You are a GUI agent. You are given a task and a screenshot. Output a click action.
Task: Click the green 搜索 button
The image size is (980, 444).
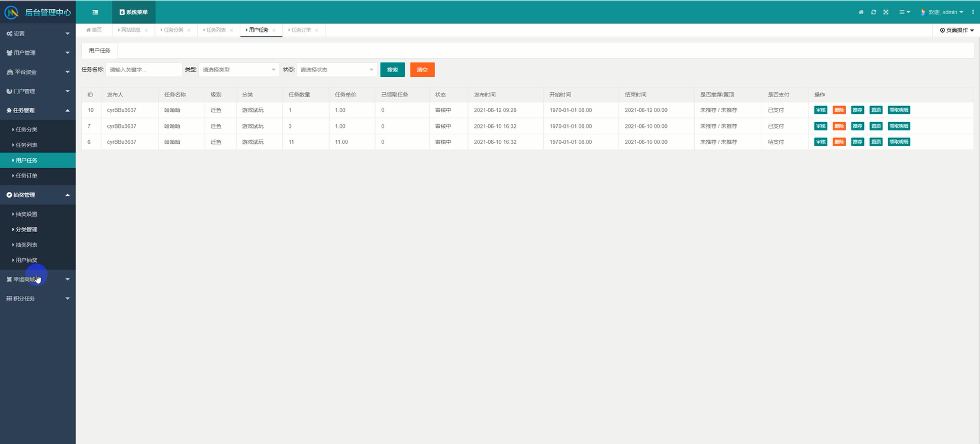click(x=392, y=70)
